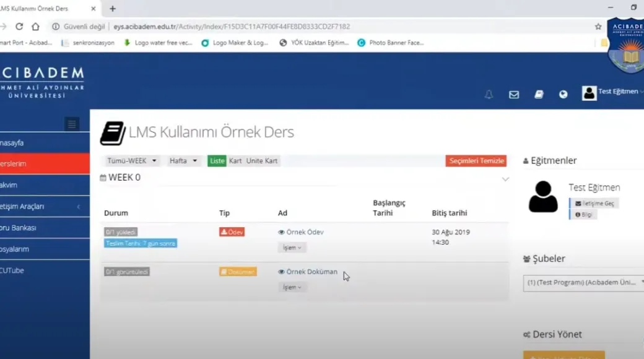Open new browser tab with plus
This screenshot has width=644, height=359.
[113, 8]
